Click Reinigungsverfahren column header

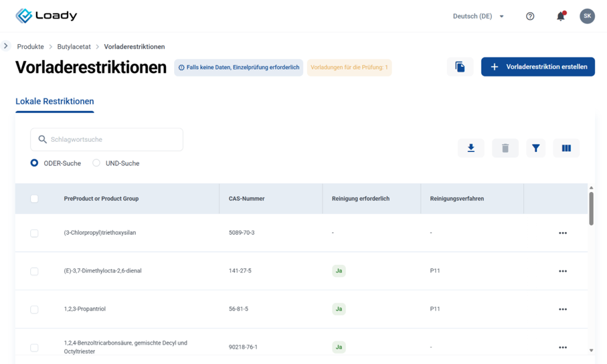pos(457,199)
